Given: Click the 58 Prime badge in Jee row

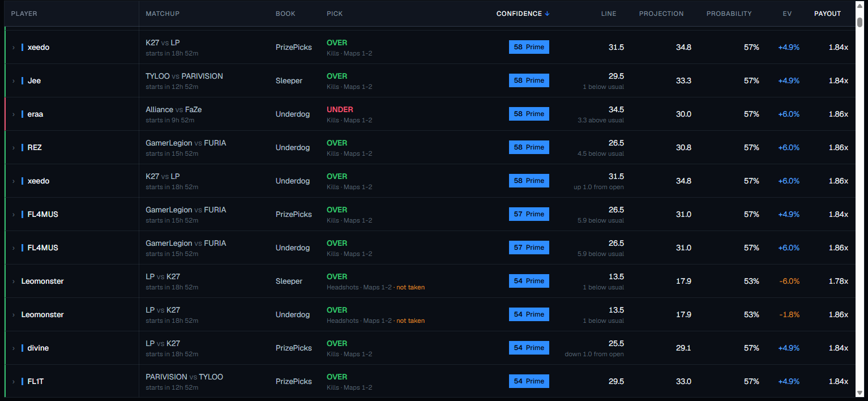Looking at the screenshot, I should pos(529,80).
